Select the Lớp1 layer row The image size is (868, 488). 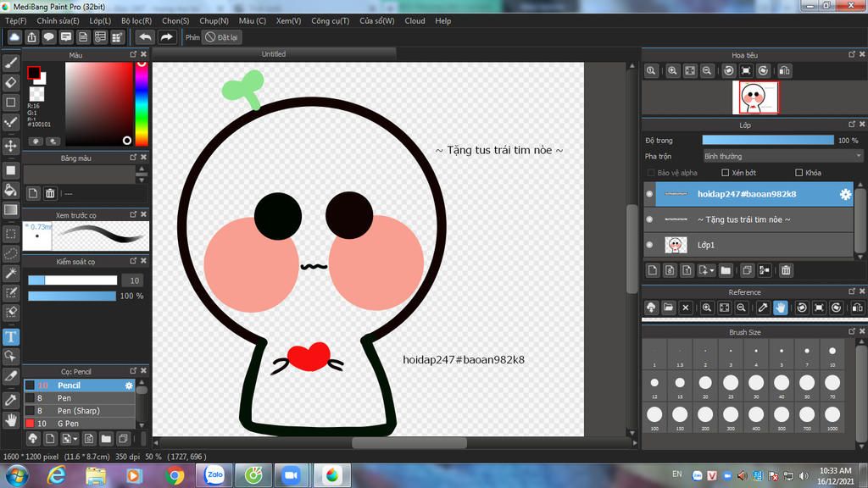[749, 245]
